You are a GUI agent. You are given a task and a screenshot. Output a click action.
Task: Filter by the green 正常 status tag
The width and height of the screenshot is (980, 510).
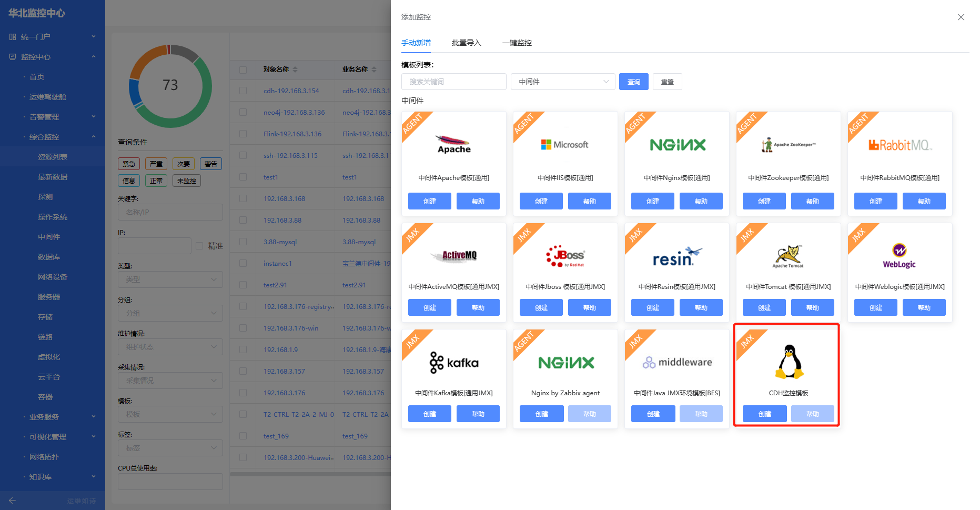(x=156, y=181)
